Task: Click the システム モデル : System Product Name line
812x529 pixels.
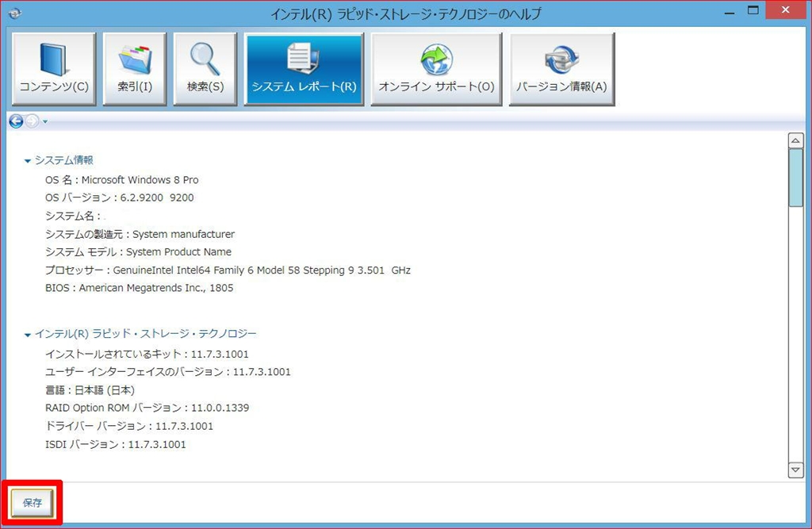Action: 138,251
